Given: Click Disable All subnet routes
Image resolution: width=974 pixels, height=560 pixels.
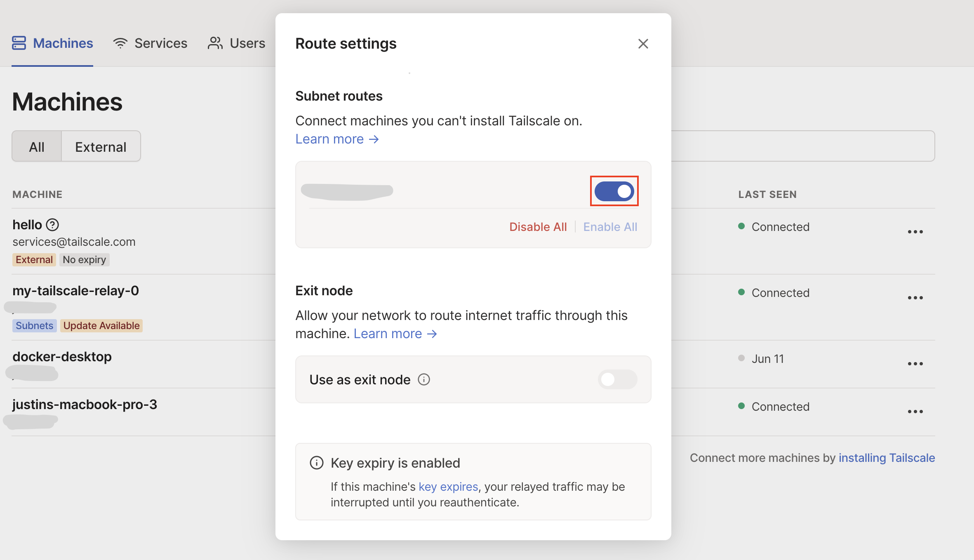Looking at the screenshot, I should [x=538, y=227].
